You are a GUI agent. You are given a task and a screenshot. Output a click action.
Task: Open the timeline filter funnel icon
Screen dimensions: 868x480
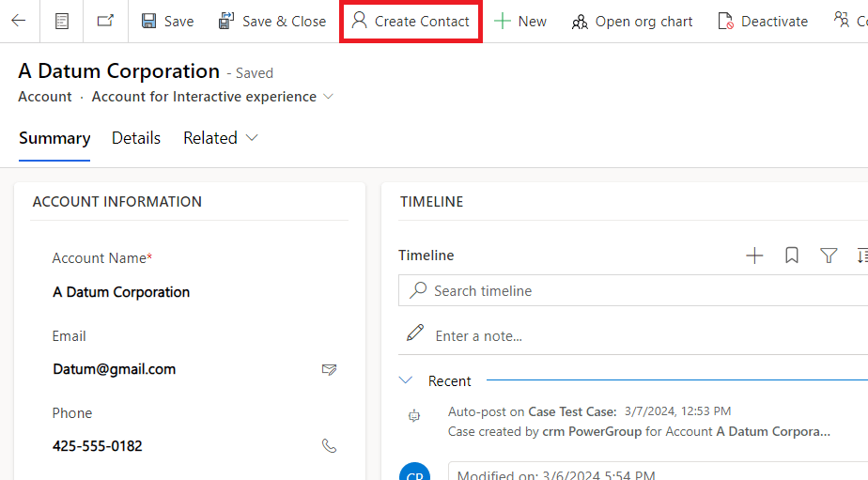coord(829,255)
